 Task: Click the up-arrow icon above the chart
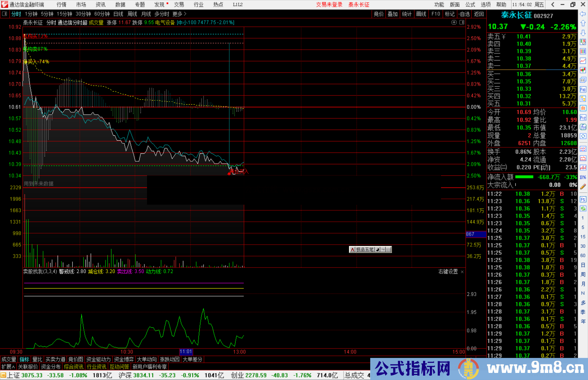point(454,22)
